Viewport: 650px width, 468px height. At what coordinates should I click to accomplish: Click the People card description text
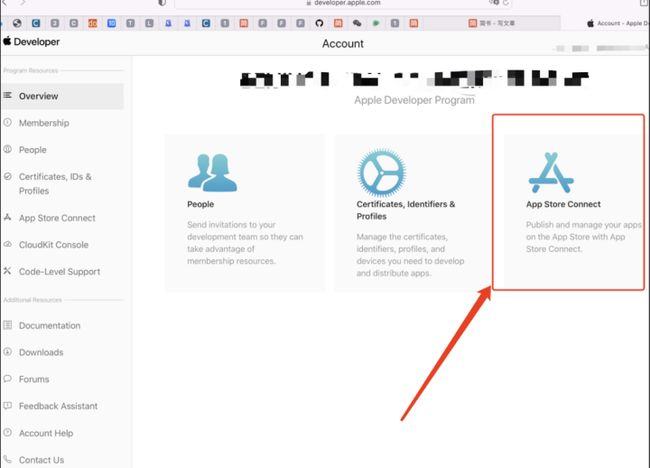[x=245, y=243]
